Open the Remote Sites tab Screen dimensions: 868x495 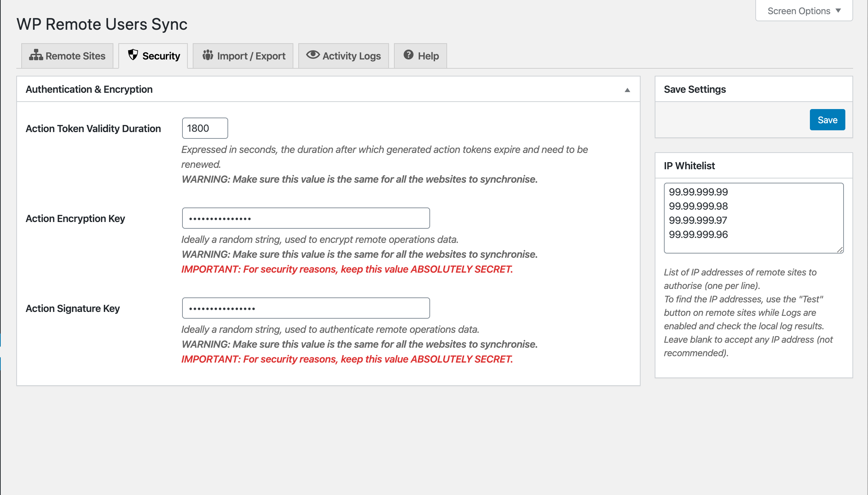point(67,56)
